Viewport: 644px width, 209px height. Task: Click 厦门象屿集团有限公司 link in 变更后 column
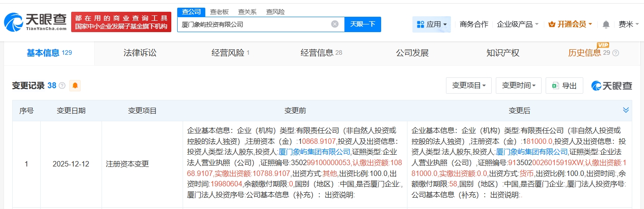532,152
